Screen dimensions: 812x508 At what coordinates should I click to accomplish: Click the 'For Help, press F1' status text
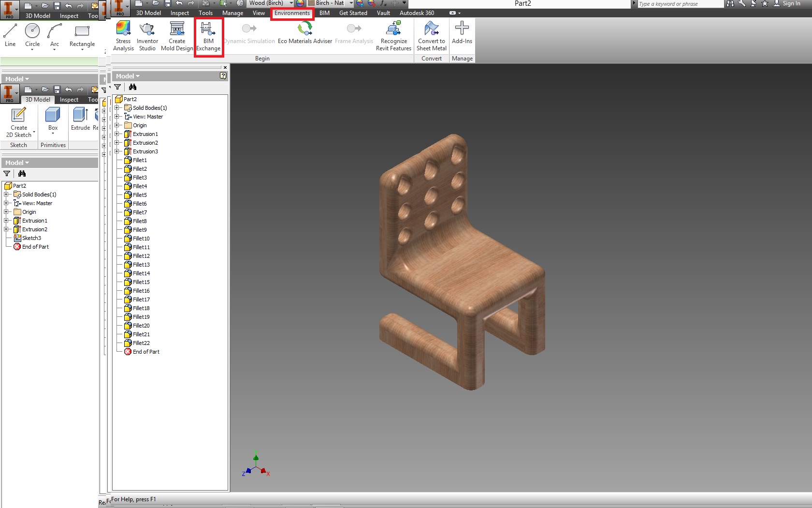[x=133, y=499]
